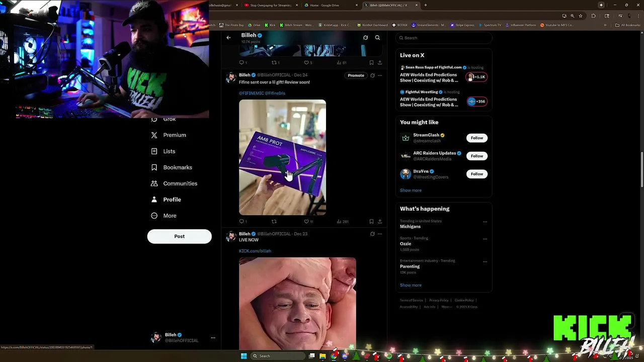Ask Grok about the Dec 24 post
The image size is (644, 362).
tap(372, 75)
